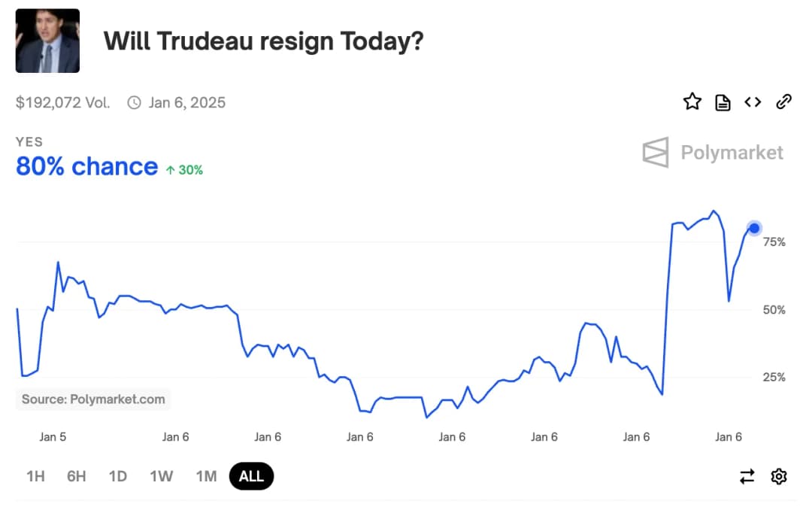Select the 1H time range

[35, 476]
